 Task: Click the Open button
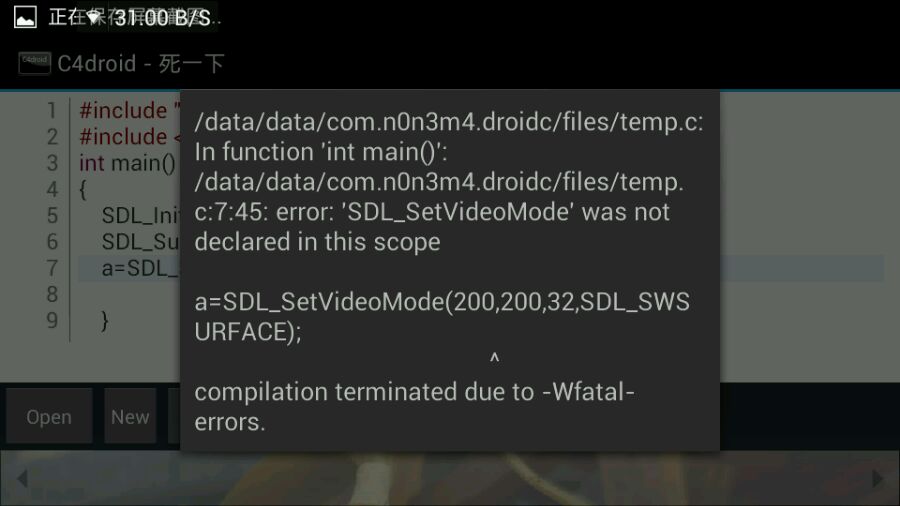49,417
